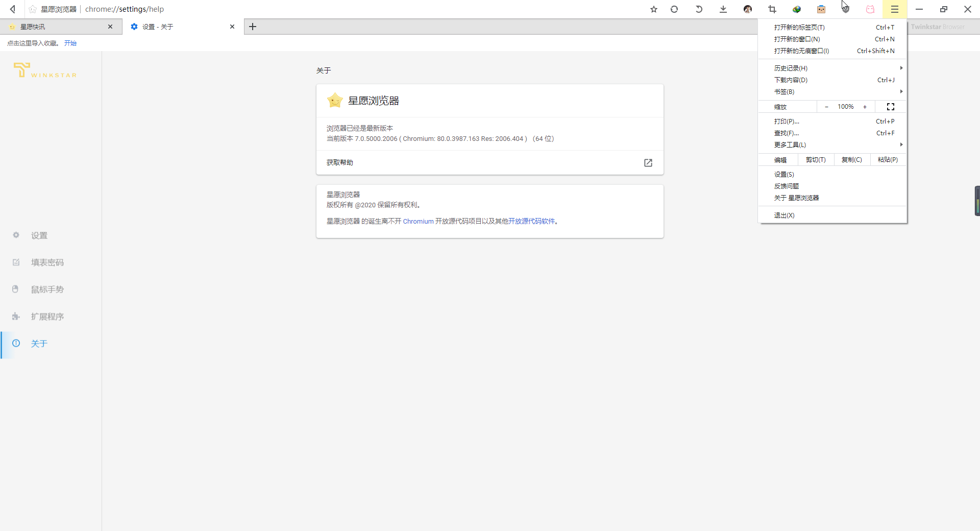Select 设置(S) from the menu

785,174
